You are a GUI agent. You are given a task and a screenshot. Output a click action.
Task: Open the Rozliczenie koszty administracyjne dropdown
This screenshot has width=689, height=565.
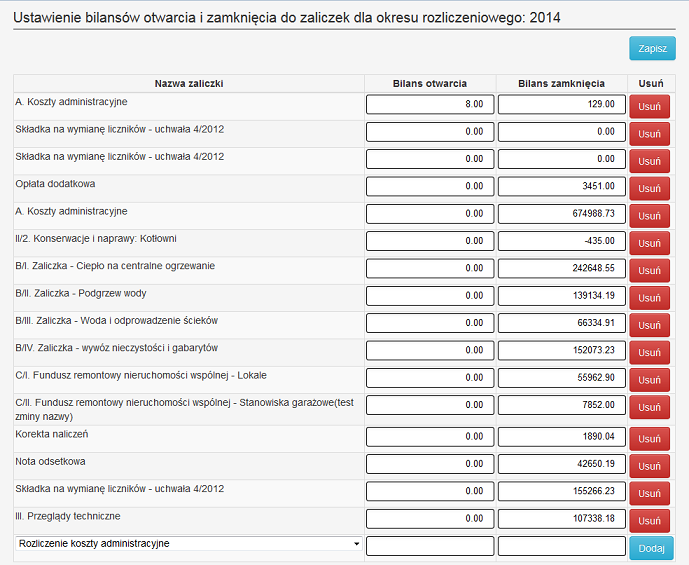189,543
